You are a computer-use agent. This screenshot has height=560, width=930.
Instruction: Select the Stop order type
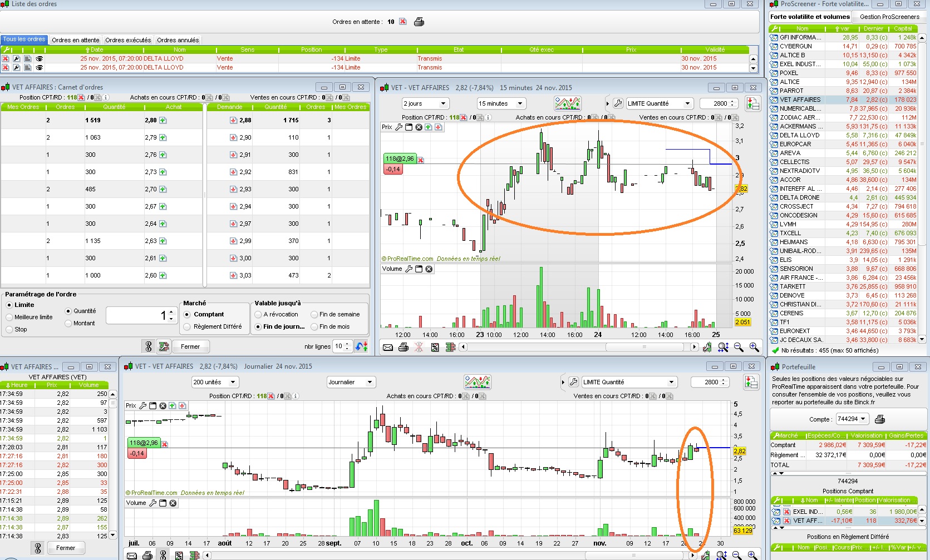[x=9, y=329]
